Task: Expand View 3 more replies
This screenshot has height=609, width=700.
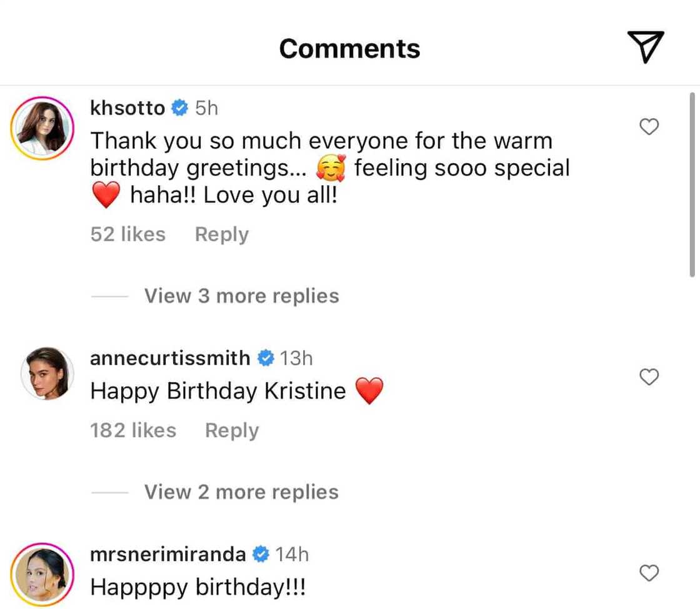Action: (241, 296)
